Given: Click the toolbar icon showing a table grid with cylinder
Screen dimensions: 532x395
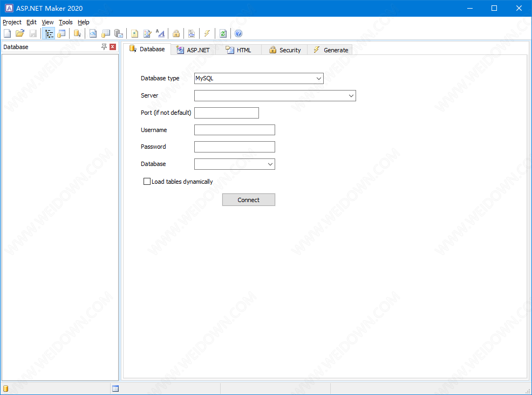Looking at the screenshot, I should (x=106, y=33).
